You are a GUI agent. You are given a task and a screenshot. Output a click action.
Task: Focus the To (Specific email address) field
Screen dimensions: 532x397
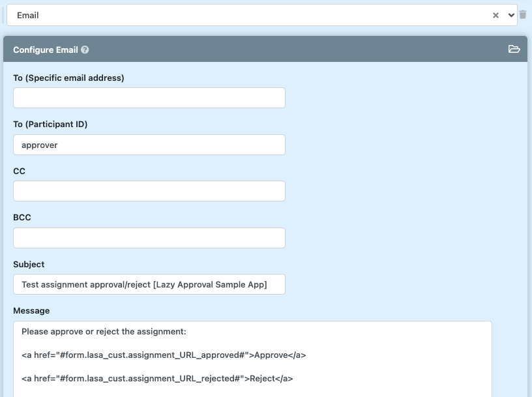tap(149, 98)
